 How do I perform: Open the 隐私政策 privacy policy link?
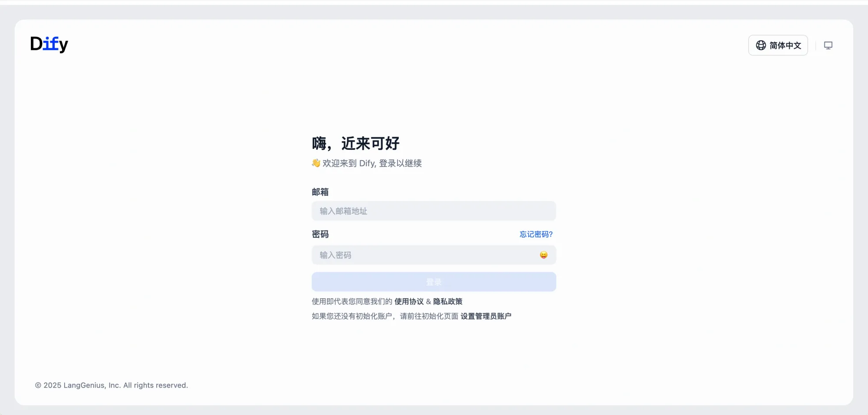(x=447, y=301)
